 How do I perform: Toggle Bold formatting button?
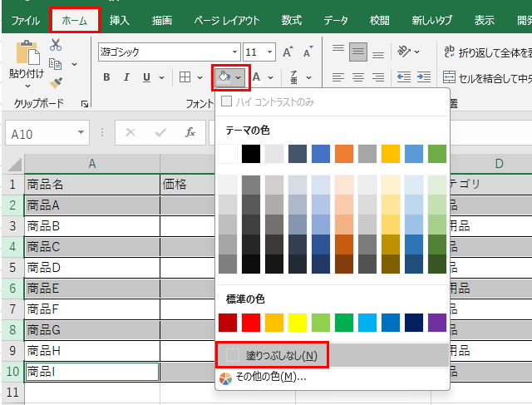106,77
